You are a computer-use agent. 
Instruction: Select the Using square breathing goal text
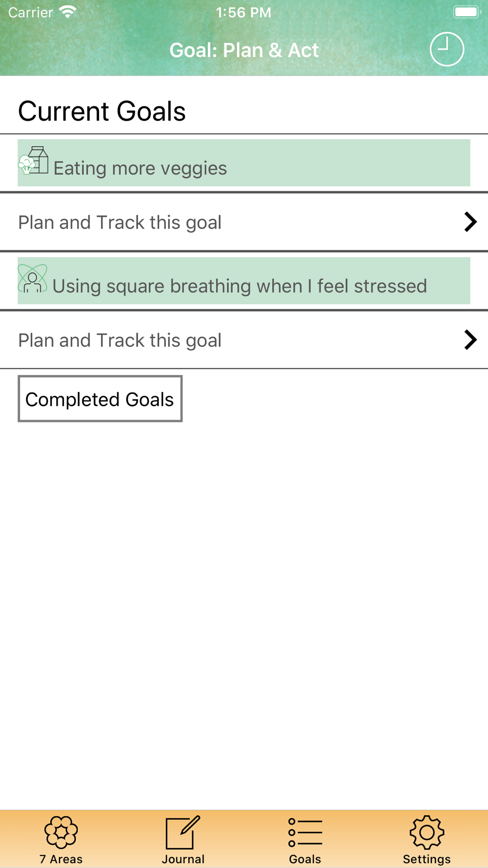click(x=240, y=286)
